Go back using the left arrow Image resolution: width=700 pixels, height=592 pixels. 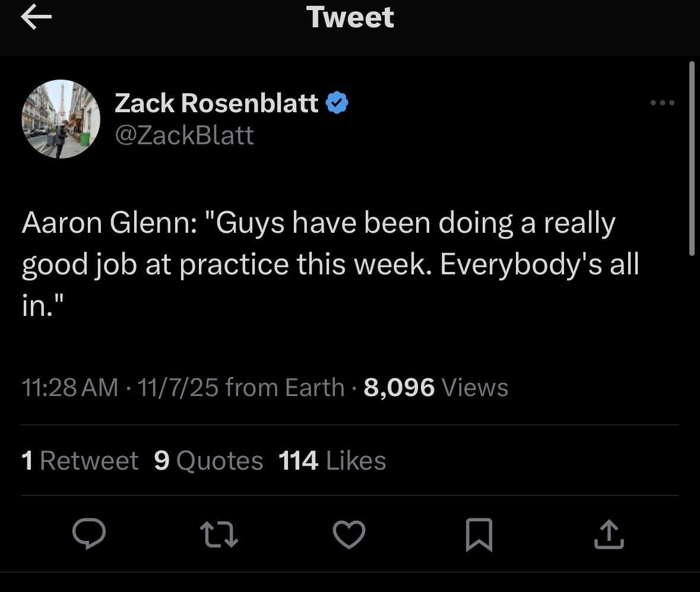(x=36, y=18)
